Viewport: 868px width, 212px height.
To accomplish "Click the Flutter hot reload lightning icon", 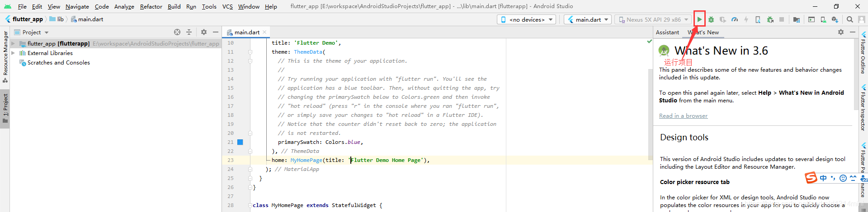I will pyautogui.click(x=746, y=19).
